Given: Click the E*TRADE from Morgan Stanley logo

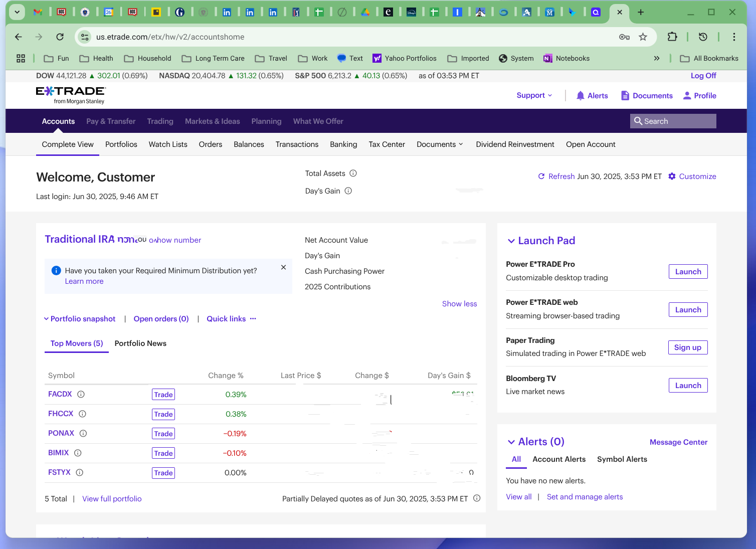Looking at the screenshot, I should click(71, 95).
